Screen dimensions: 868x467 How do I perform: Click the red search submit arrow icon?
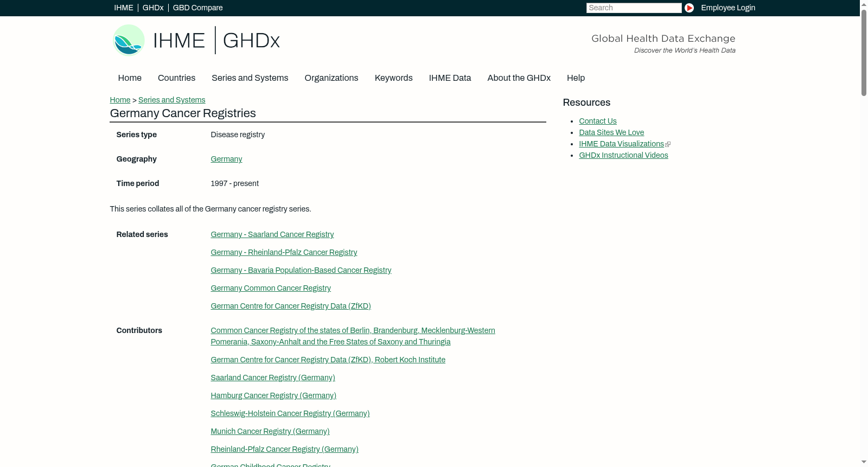pos(689,8)
